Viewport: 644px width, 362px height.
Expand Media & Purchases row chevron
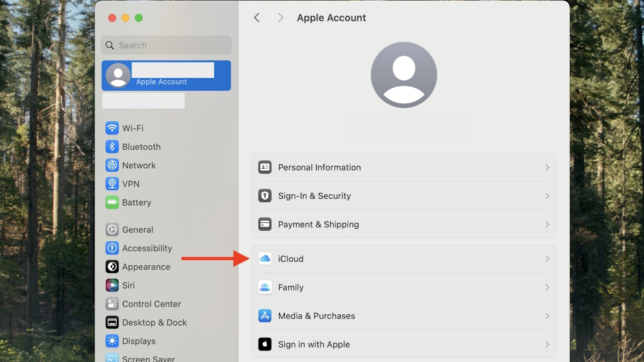tap(547, 316)
